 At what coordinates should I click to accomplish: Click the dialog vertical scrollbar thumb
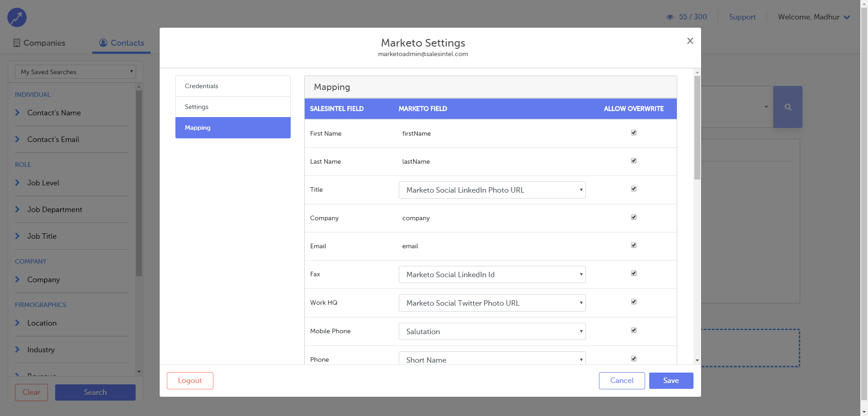point(697,128)
